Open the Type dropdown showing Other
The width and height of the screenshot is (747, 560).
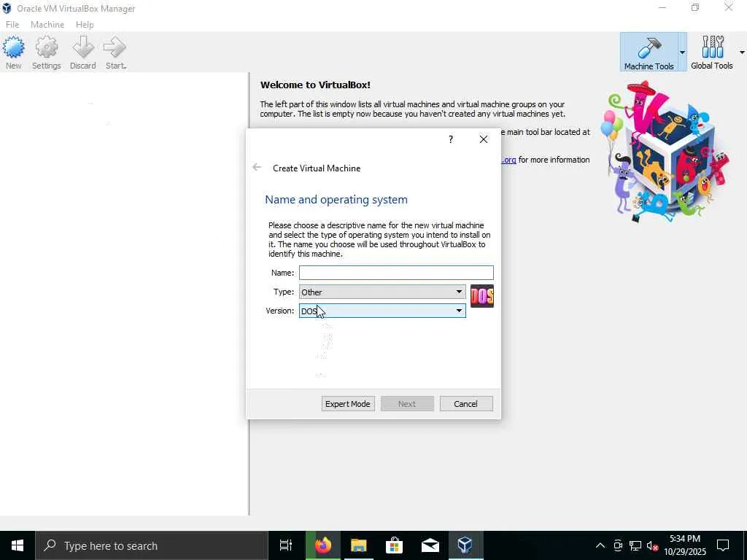(382, 292)
